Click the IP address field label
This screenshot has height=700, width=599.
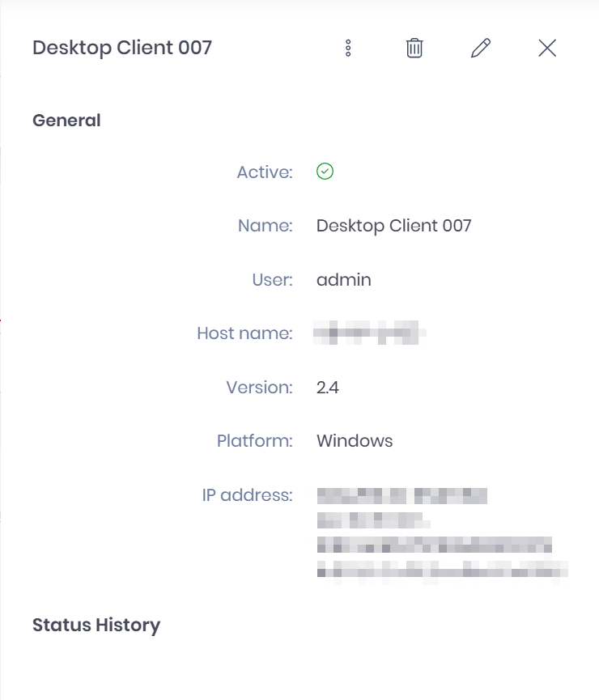point(248,495)
